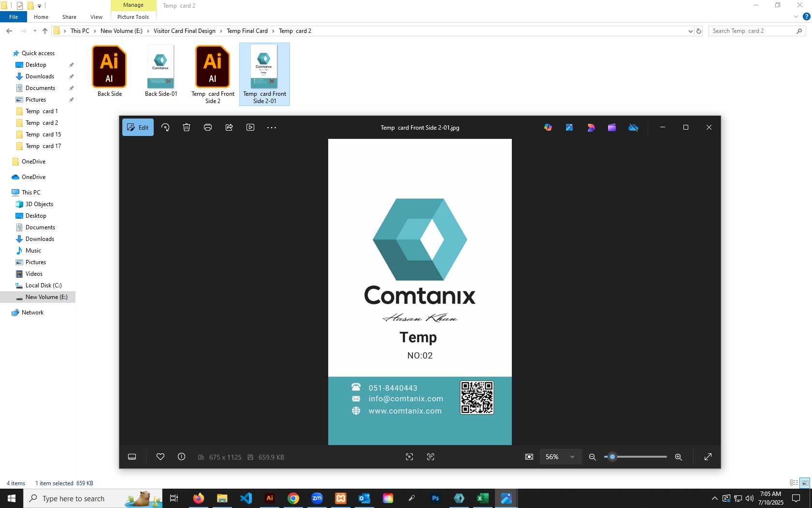Select Temp card Front Side 2 AI file
812x508 pixels.
pyautogui.click(x=213, y=75)
